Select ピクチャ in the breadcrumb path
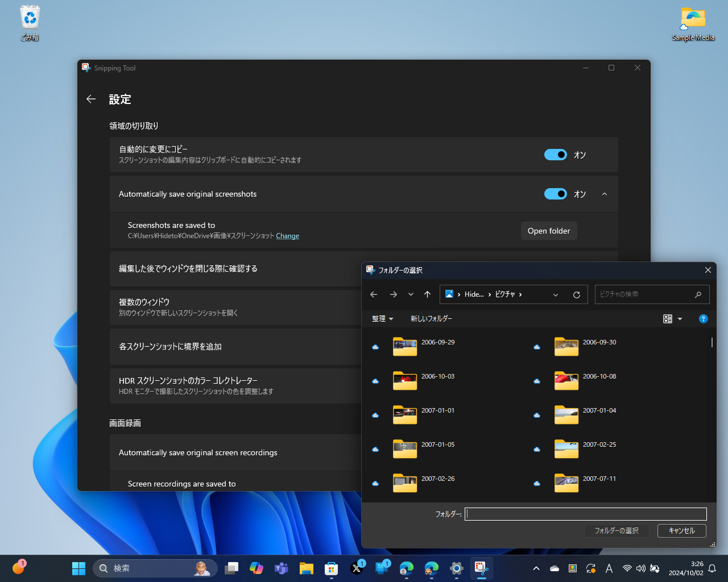 click(505, 294)
